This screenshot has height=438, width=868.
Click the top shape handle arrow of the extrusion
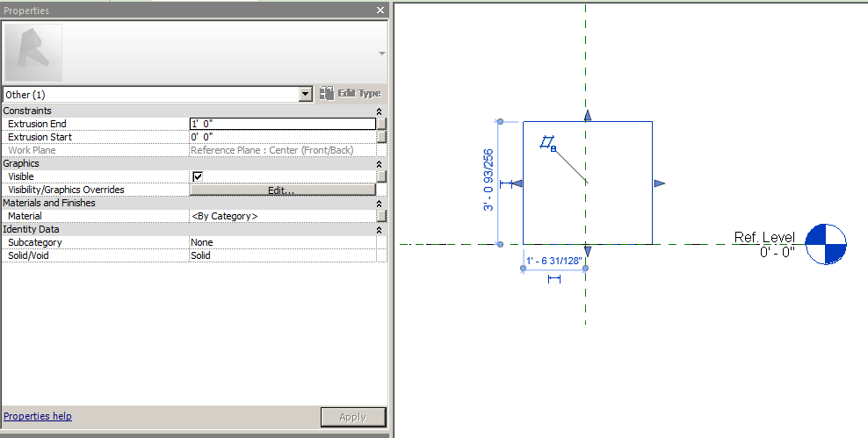(588, 115)
